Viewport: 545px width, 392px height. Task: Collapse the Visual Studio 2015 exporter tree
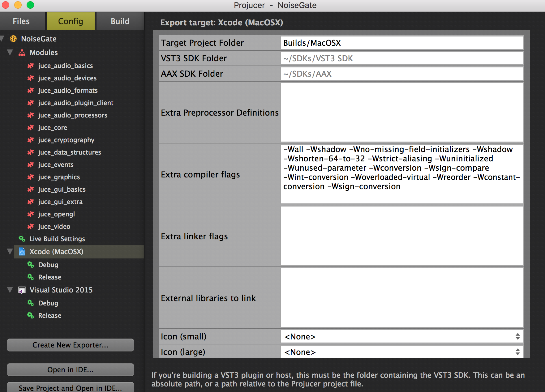click(10, 290)
